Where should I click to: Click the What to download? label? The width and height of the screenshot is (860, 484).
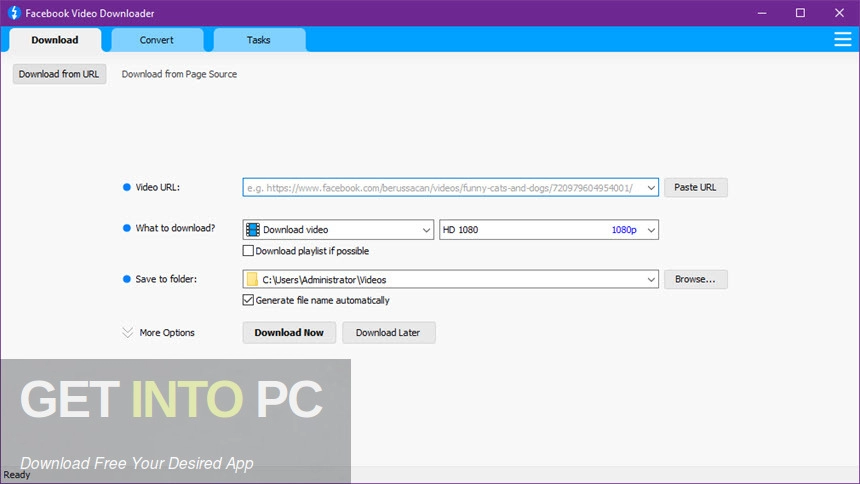[175, 228]
